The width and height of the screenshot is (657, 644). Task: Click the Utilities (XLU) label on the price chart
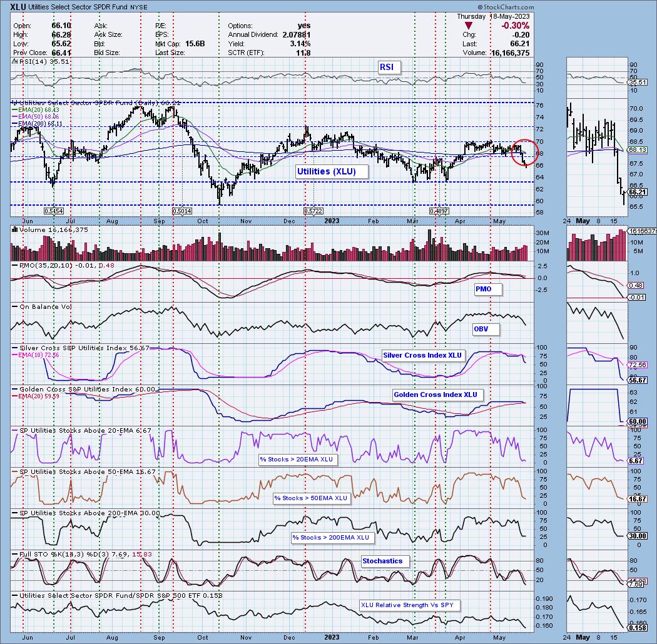(x=332, y=171)
